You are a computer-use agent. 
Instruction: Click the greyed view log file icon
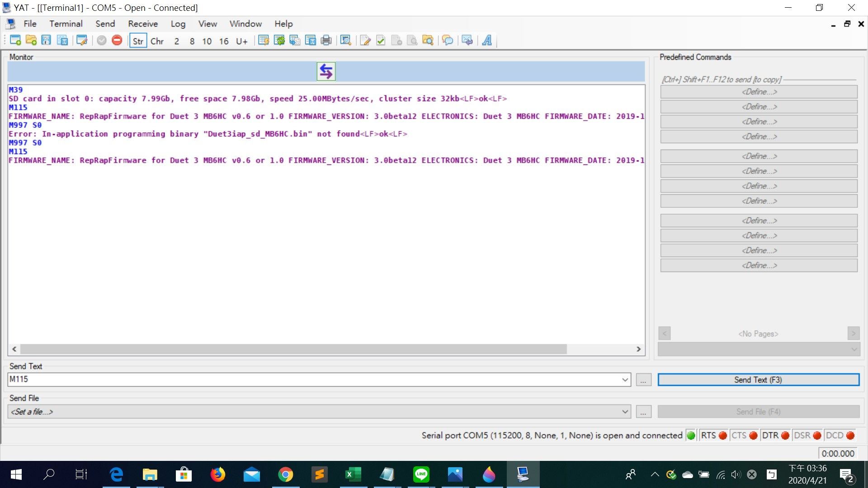tap(412, 40)
